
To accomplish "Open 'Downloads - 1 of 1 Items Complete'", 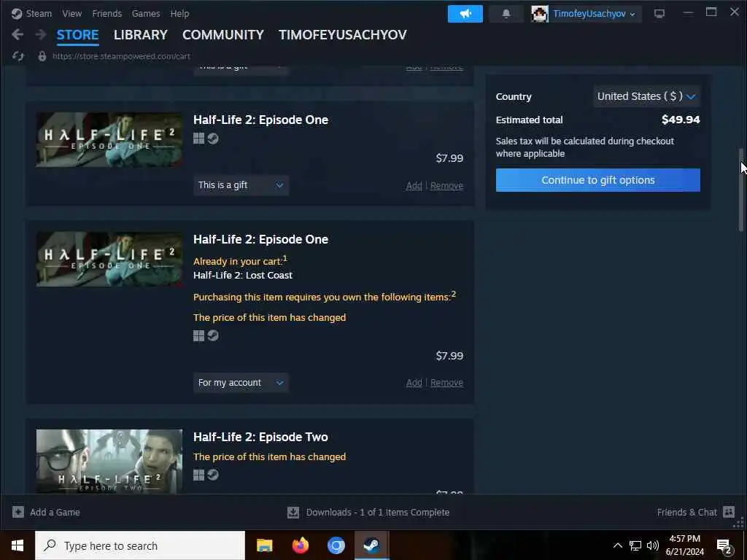I will (377, 513).
